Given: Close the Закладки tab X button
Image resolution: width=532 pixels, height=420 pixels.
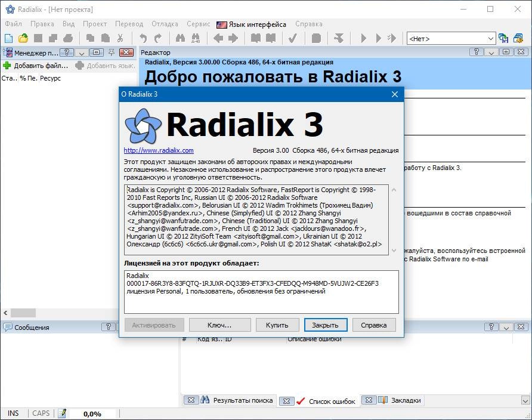Looking at the screenshot, I should point(369,400).
